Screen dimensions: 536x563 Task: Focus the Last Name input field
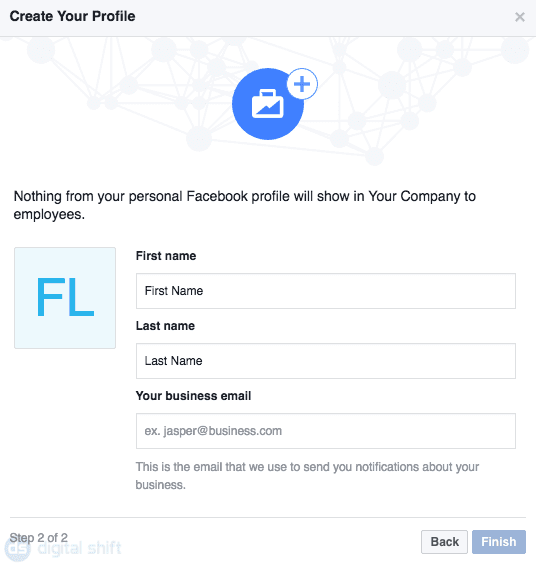coord(326,361)
